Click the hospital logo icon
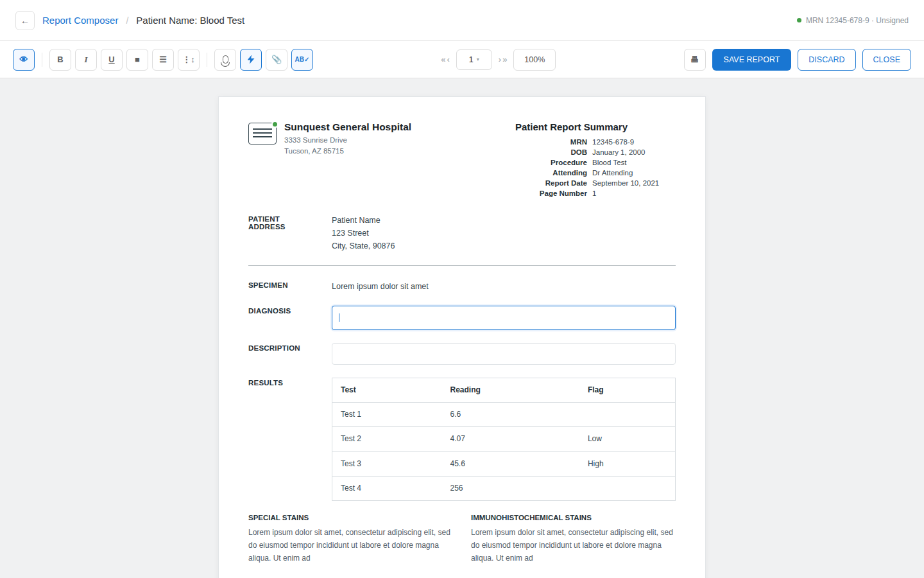This screenshot has width=924, height=578. point(262,134)
